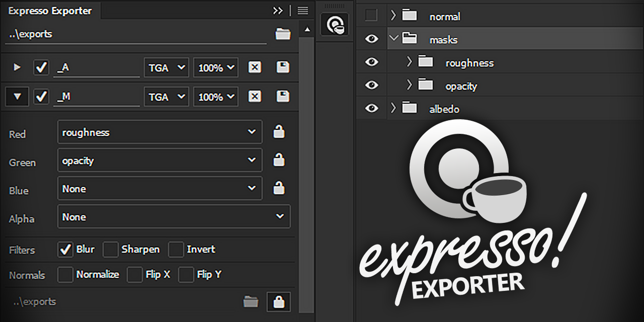Click the save icon on the _M row
644x322 pixels.
point(282,96)
